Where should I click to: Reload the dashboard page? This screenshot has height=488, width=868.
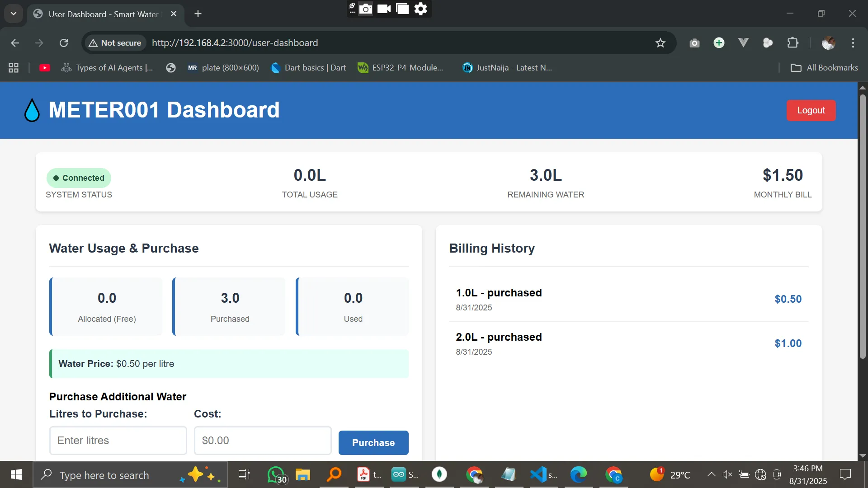pos(64,43)
